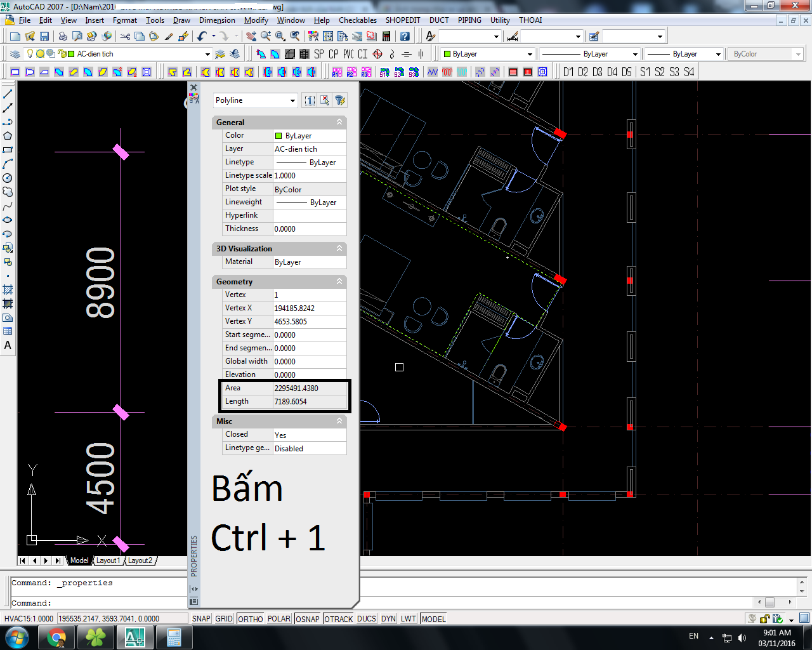Click the HVAC15:1.0000 status bar field
812x650 pixels.
point(29,619)
